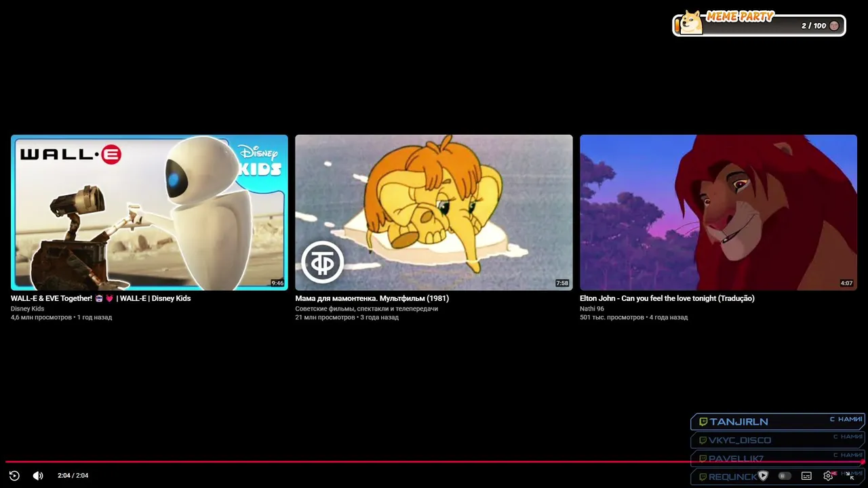This screenshot has height=488, width=868.
Task: Exit fullscreen with the arrows icon
Action: [x=850, y=476]
